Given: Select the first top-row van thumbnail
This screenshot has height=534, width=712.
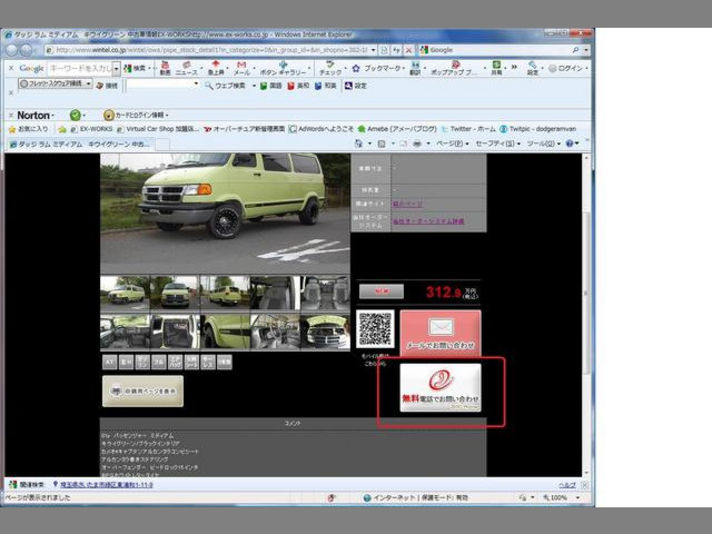Looking at the screenshot, I should (124, 293).
